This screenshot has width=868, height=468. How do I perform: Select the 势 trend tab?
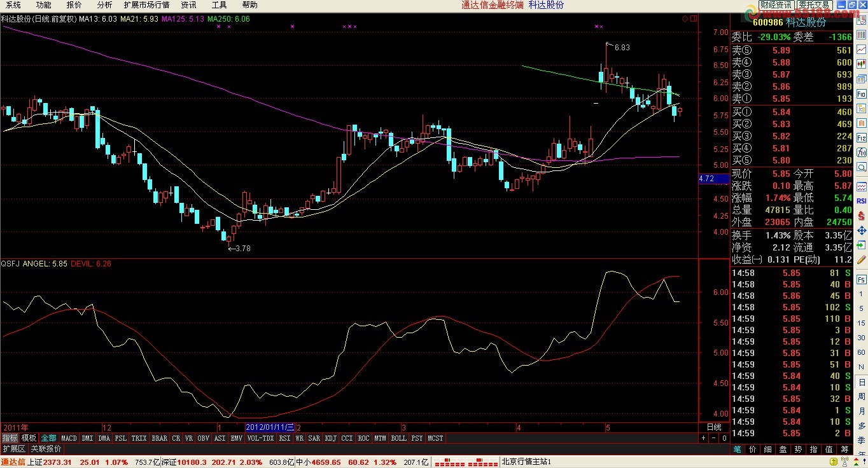click(x=799, y=449)
